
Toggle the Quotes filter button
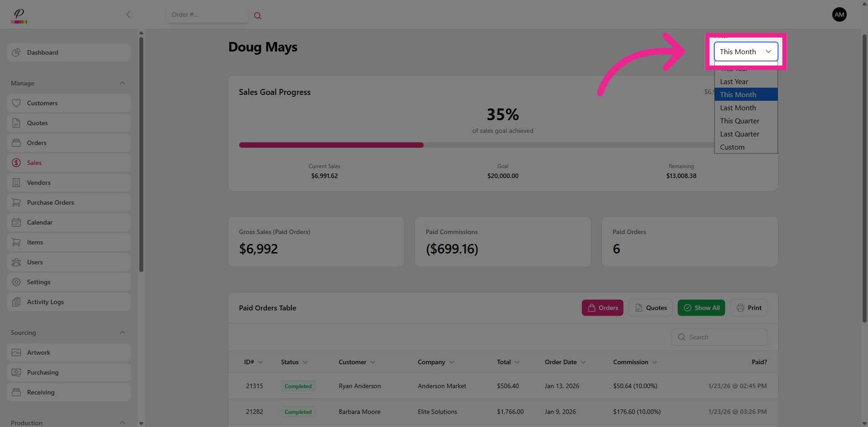651,308
